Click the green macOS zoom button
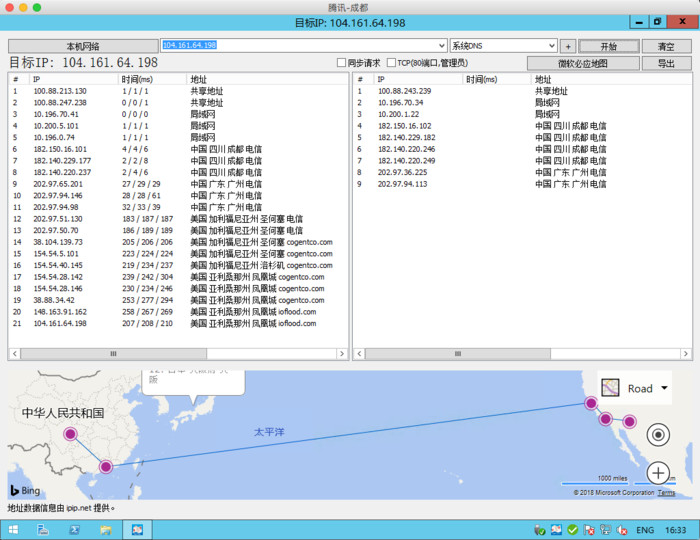The image size is (700, 540). [x=37, y=7]
